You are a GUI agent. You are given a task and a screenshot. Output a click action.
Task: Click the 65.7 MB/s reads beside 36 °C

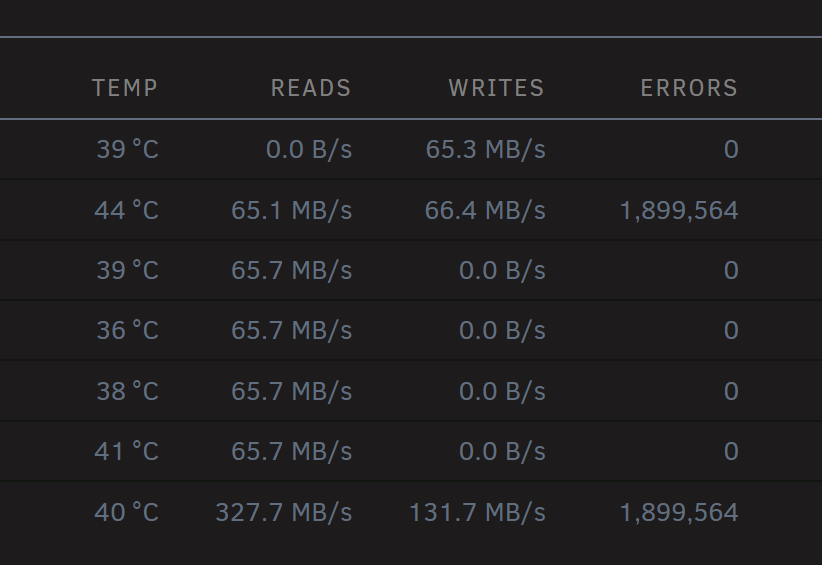291,330
